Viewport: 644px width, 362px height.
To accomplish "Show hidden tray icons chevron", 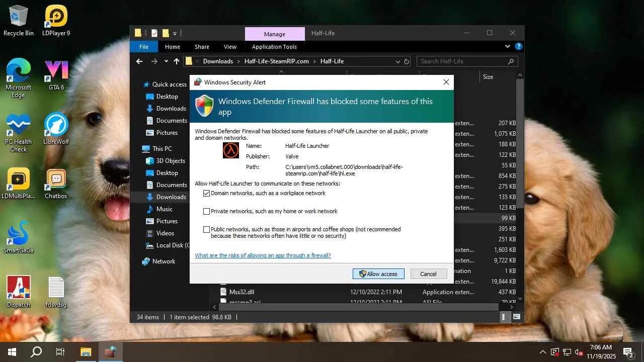I will (x=542, y=352).
